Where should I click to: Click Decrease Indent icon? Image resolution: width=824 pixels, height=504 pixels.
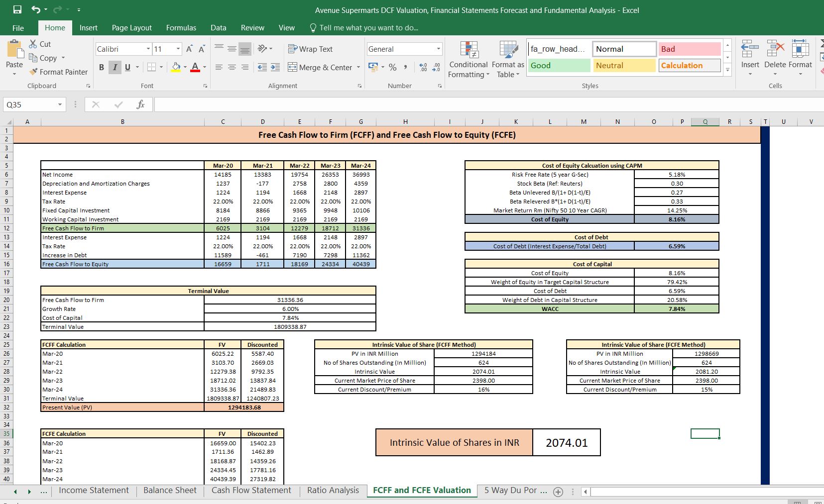click(262, 67)
